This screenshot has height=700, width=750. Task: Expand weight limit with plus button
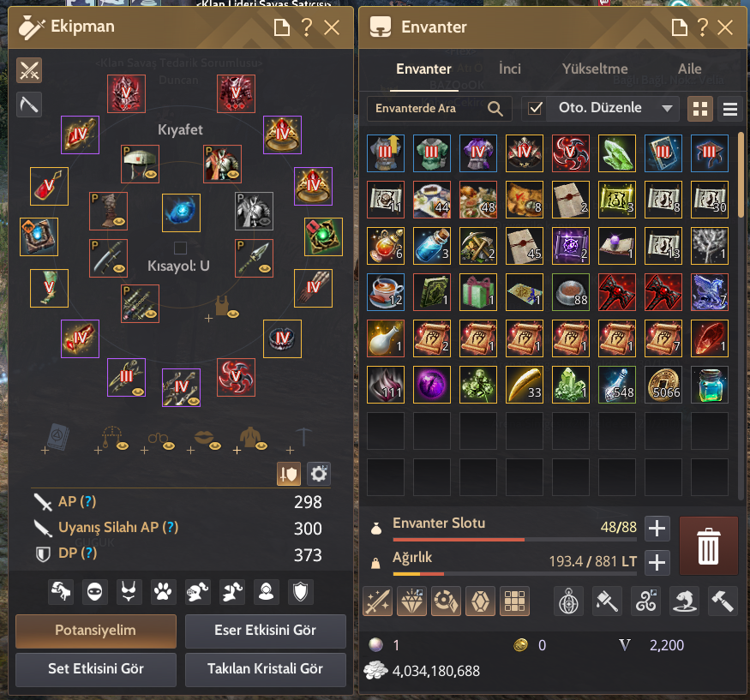click(657, 562)
